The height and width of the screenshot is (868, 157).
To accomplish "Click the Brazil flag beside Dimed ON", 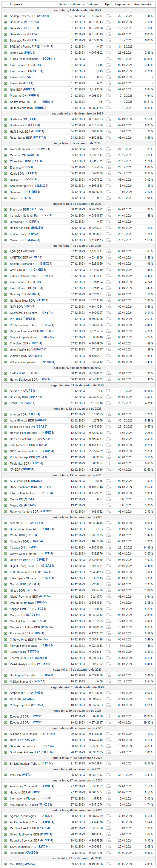I will [x=5, y=53].
